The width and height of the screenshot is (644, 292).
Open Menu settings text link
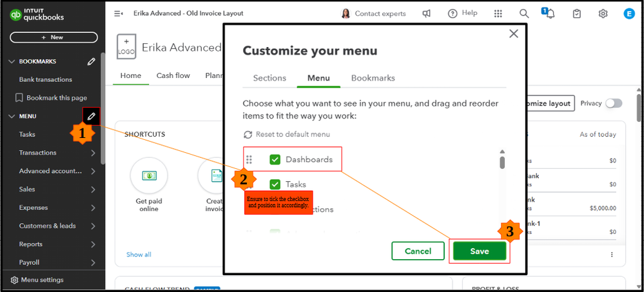tap(43, 280)
